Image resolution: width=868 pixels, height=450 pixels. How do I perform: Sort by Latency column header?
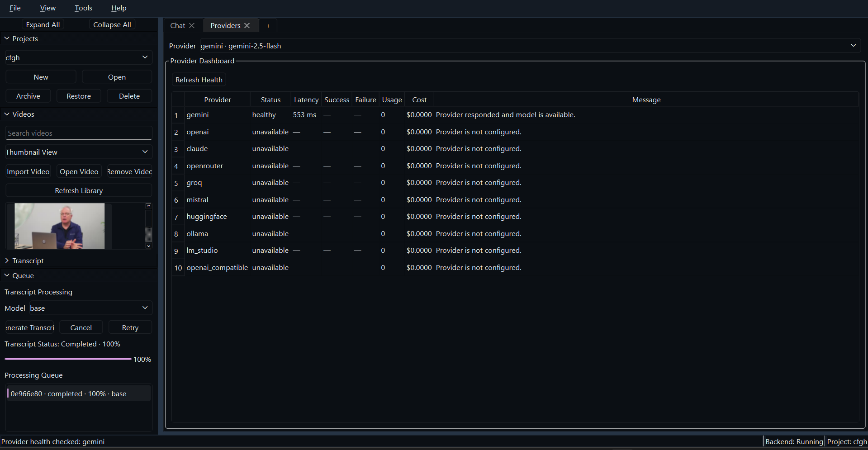306,99
